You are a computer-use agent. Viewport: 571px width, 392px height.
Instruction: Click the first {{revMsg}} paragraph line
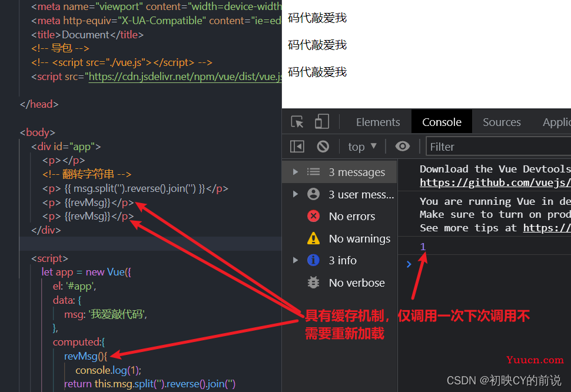click(x=88, y=202)
